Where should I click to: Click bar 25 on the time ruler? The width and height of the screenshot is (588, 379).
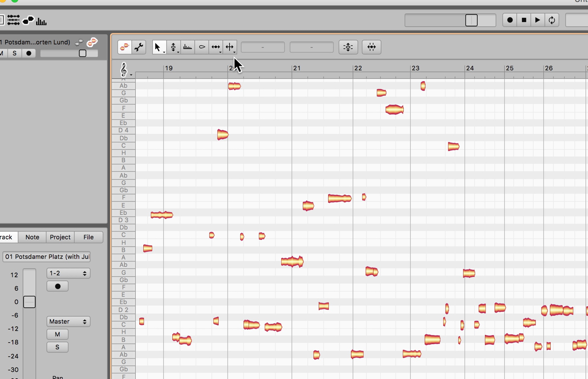click(x=509, y=68)
